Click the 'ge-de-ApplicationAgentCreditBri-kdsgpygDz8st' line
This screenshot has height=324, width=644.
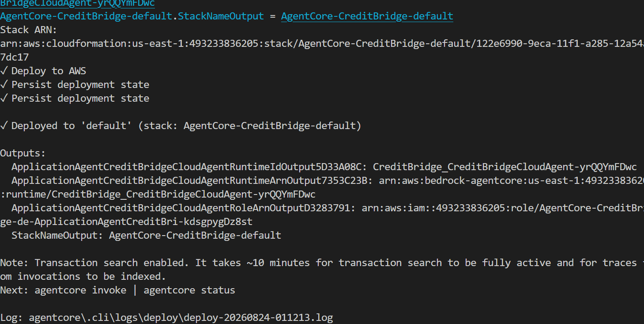pyautogui.click(x=126, y=222)
